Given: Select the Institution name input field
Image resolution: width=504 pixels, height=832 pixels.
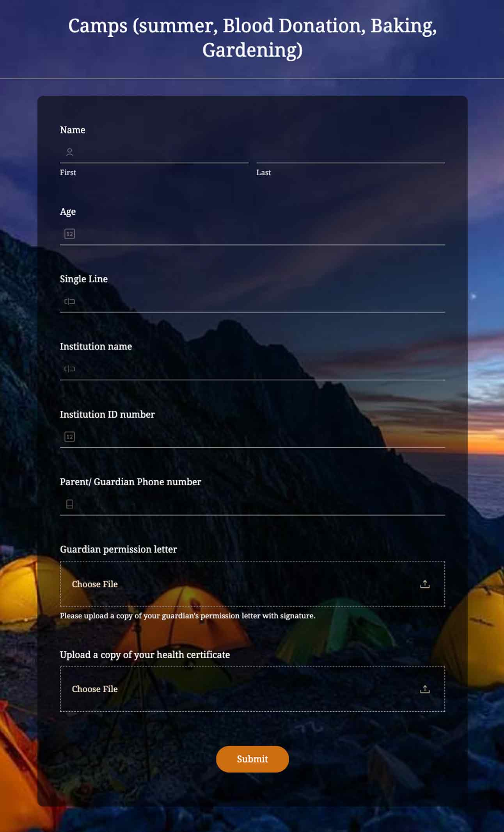Looking at the screenshot, I should click(252, 369).
